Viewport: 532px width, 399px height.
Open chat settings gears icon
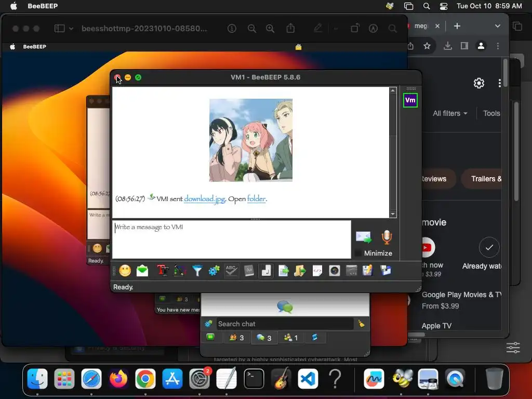tap(214, 271)
